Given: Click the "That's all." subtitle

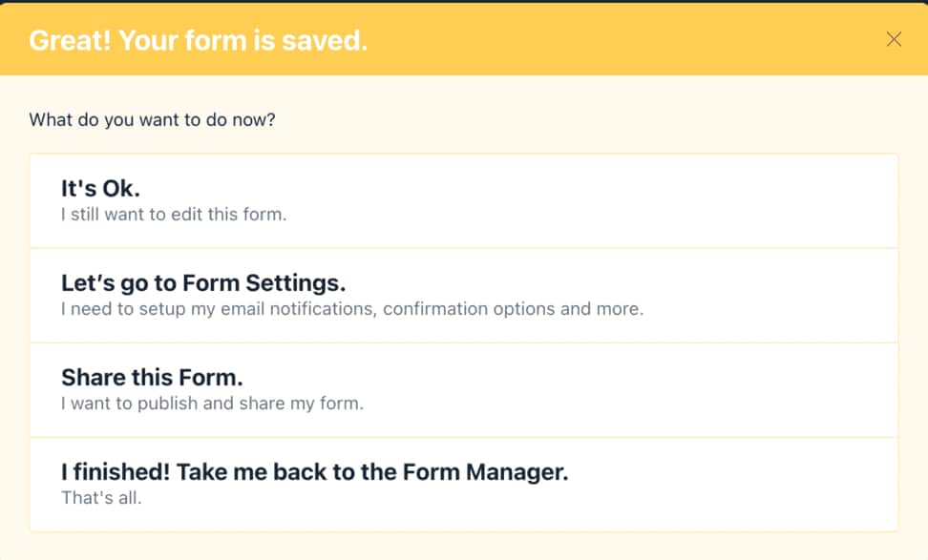Looking at the screenshot, I should (101, 497).
